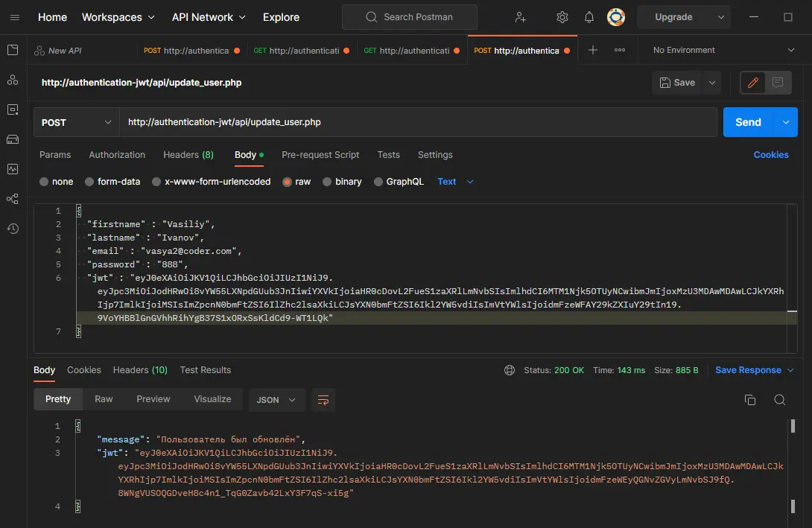The width and height of the screenshot is (812, 528).
Task: Open the settings gear icon
Action: (562, 17)
